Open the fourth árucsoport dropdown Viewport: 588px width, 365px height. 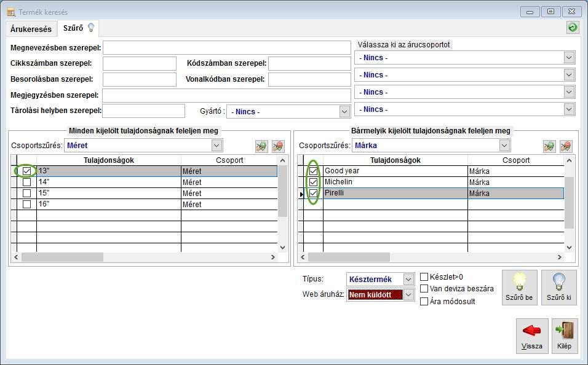coord(569,109)
